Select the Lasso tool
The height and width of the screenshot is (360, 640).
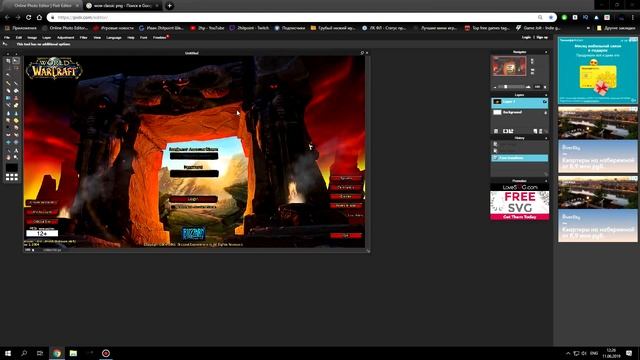pos(16,68)
